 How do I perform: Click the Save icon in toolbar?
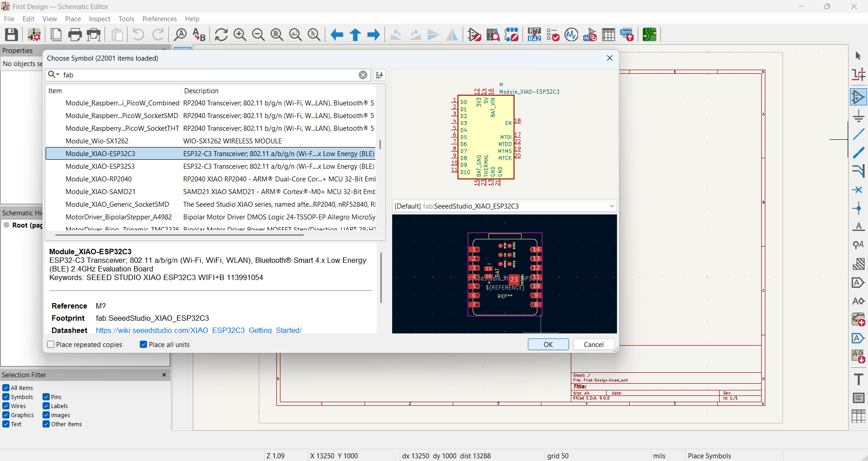tap(11, 34)
